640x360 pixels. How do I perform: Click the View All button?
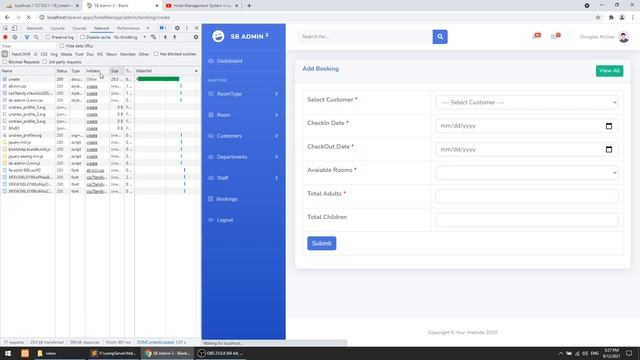point(609,71)
